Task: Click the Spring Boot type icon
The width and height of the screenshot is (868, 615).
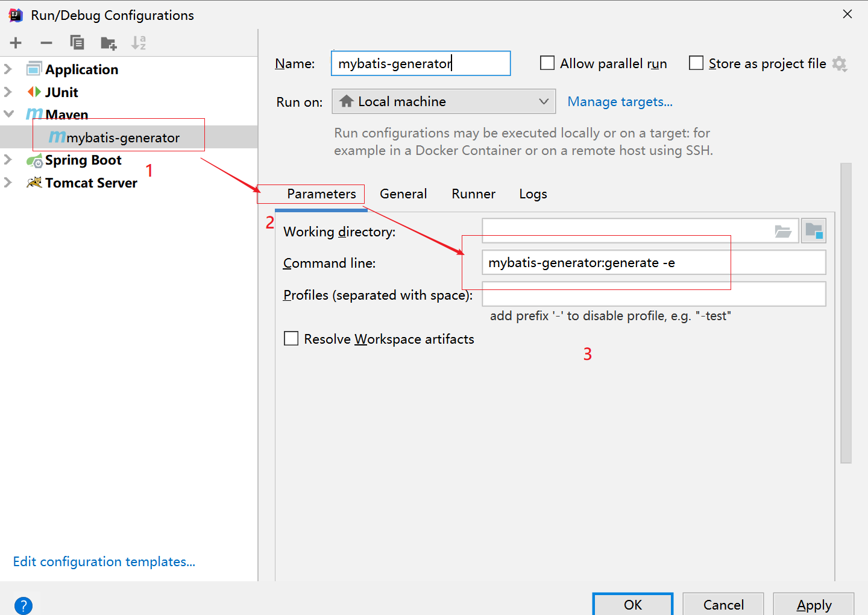Action: tap(34, 160)
